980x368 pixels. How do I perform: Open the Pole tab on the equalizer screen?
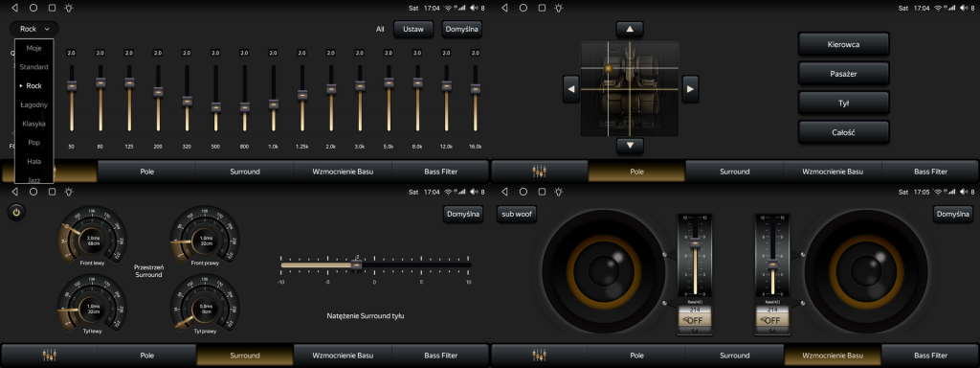pos(146,171)
